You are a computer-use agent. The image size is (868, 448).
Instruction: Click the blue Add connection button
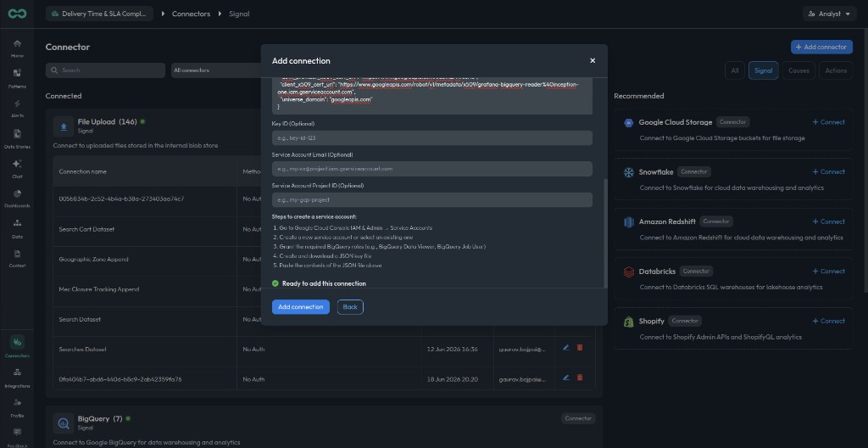(301, 307)
